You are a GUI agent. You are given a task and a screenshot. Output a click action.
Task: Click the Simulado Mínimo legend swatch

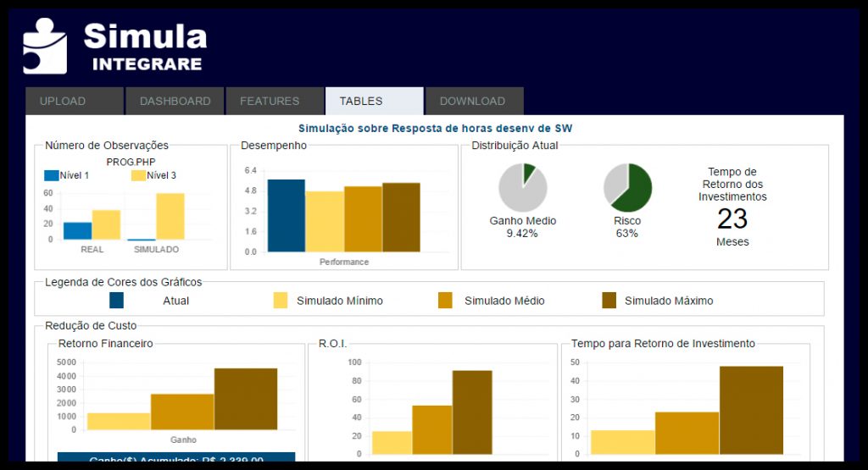[x=281, y=301]
